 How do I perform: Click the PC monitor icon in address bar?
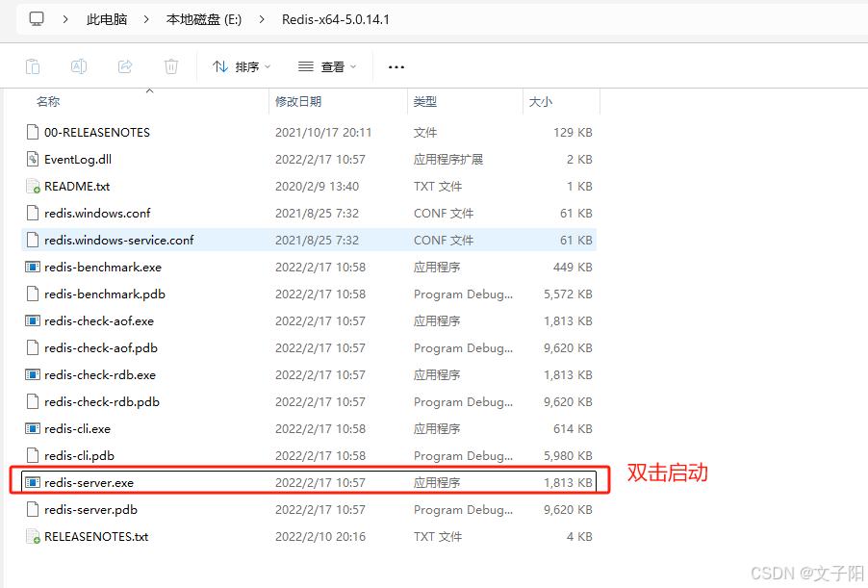[x=37, y=19]
